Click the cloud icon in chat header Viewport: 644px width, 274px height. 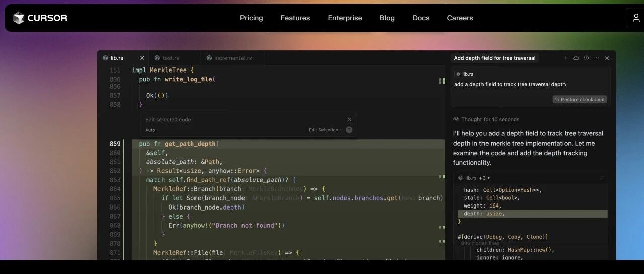576,58
